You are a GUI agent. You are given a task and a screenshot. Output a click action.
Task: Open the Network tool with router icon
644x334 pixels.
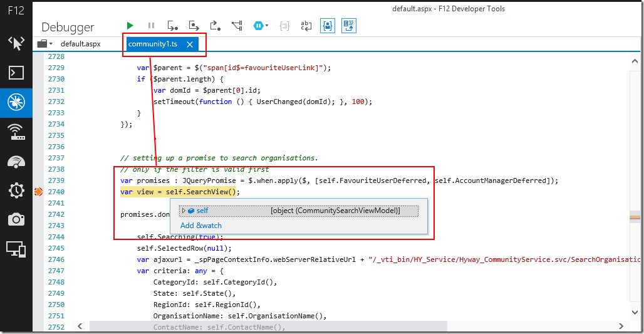coord(16,132)
